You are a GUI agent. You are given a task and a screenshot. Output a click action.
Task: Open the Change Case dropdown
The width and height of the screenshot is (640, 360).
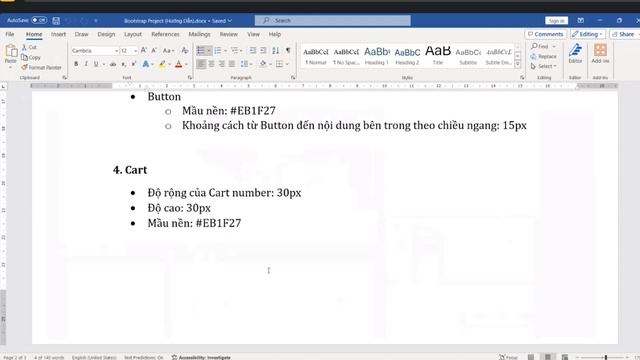coord(168,50)
